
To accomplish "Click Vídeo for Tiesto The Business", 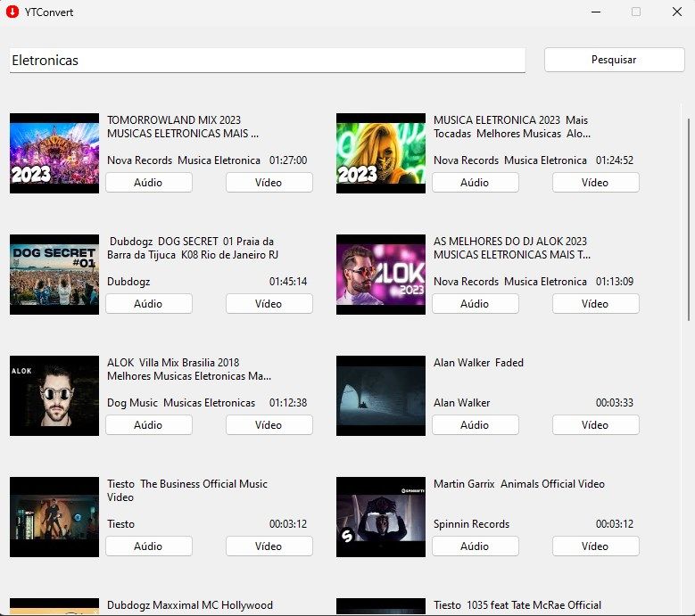I will pyautogui.click(x=269, y=546).
